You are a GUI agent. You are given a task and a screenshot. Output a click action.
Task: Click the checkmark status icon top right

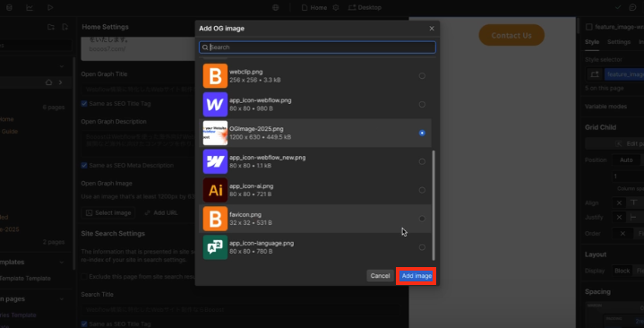click(x=618, y=7)
